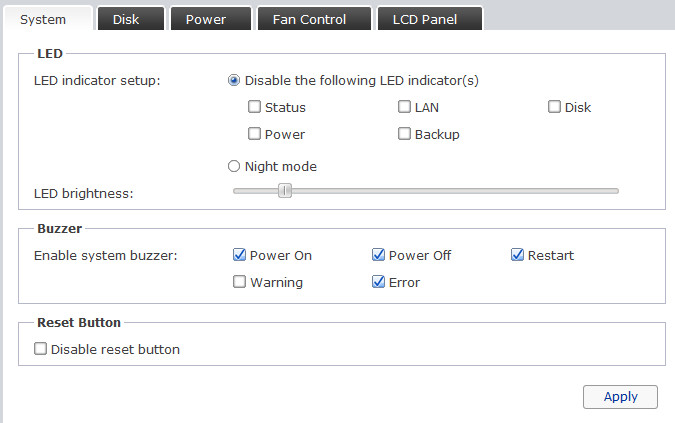The height and width of the screenshot is (423, 675).
Task: Choose the Night mode radio button
Action: click(x=234, y=167)
